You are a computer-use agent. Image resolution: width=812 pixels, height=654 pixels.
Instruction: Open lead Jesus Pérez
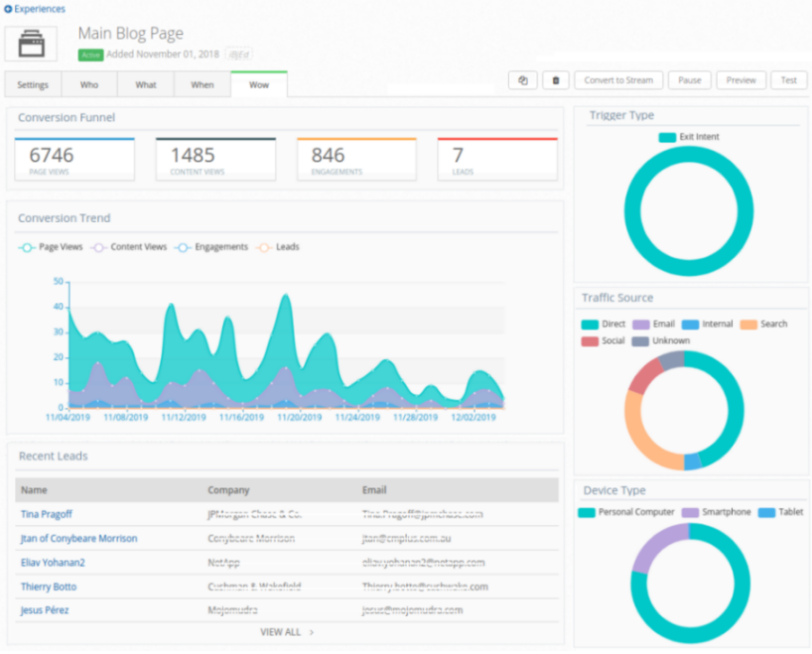coord(45,610)
